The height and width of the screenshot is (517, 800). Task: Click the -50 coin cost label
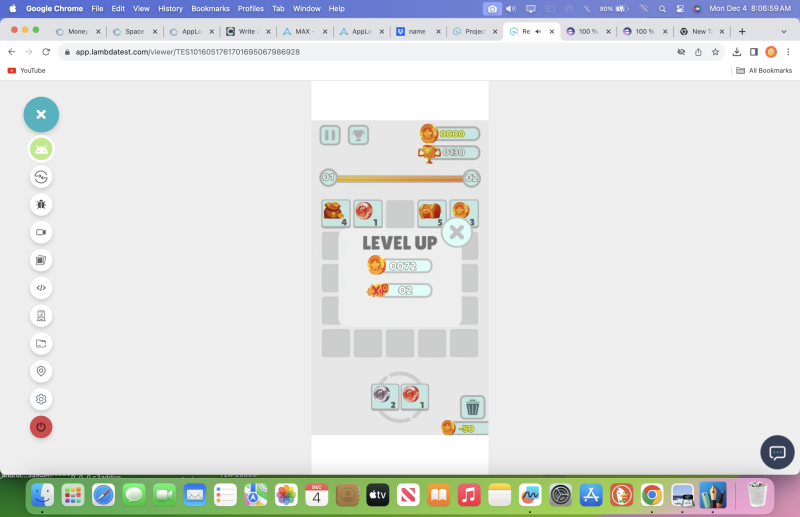tap(465, 428)
